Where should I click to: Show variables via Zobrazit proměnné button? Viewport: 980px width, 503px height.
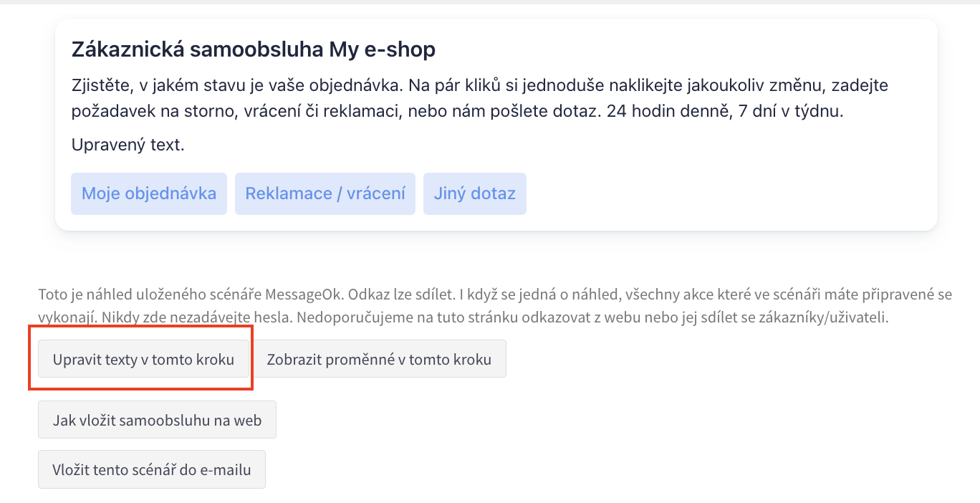(x=379, y=359)
